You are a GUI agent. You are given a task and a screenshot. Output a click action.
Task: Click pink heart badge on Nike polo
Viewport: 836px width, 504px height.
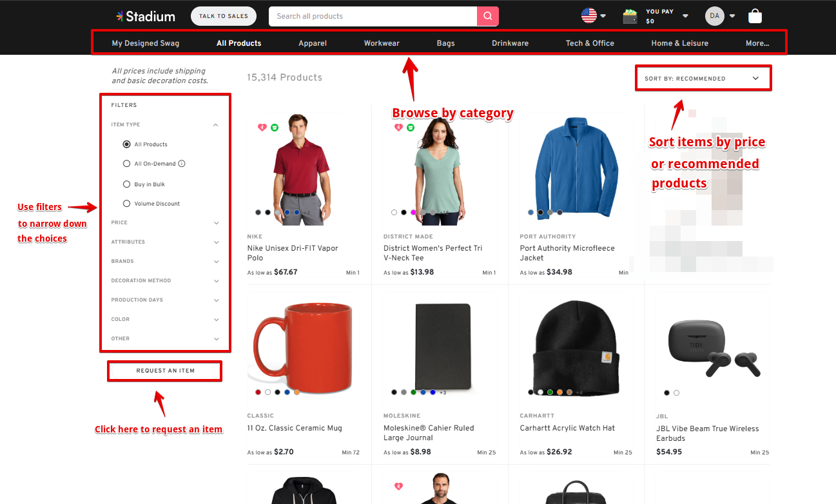(262, 128)
